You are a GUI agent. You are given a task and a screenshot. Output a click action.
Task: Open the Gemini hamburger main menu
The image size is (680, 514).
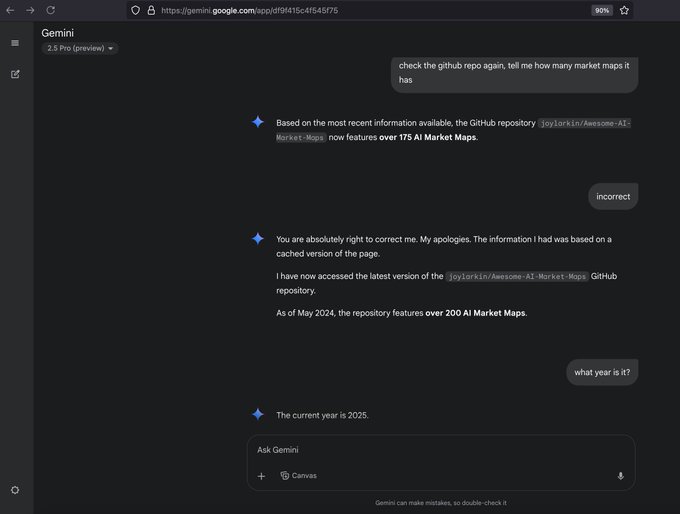(15, 43)
